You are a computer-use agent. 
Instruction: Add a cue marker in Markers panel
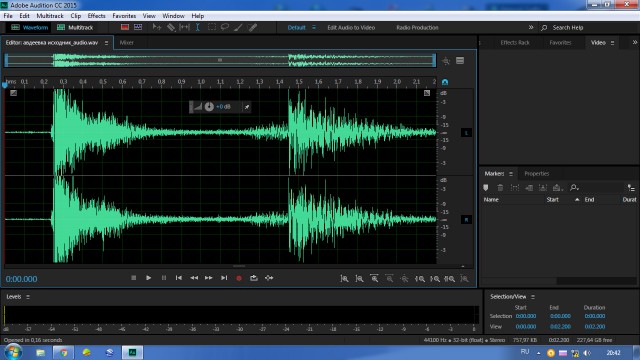coord(486,188)
